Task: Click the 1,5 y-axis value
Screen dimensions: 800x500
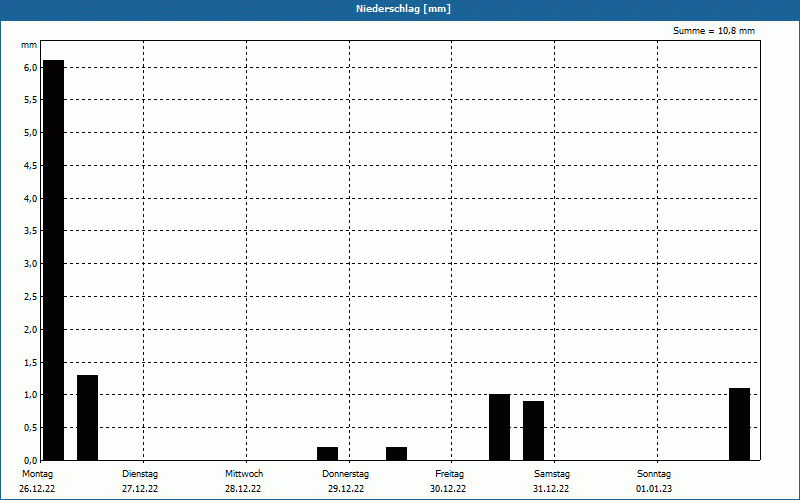Action: point(31,363)
